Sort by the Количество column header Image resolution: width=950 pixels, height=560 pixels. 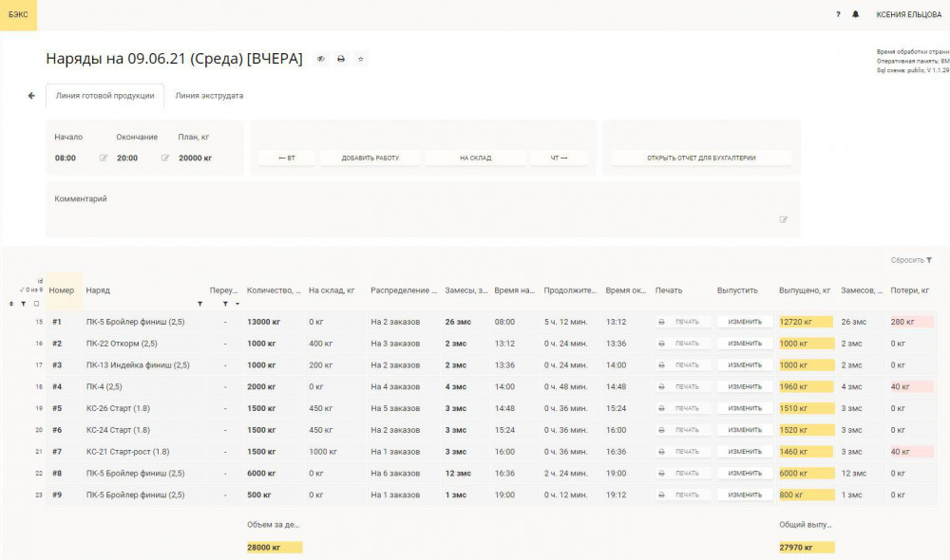[274, 290]
